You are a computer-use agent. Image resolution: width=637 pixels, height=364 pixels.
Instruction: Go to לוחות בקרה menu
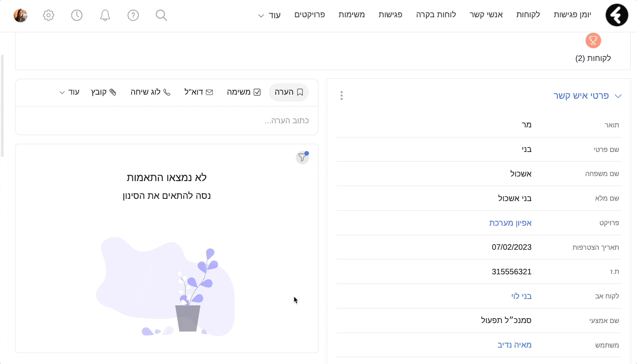pyautogui.click(x=437, y=15)
